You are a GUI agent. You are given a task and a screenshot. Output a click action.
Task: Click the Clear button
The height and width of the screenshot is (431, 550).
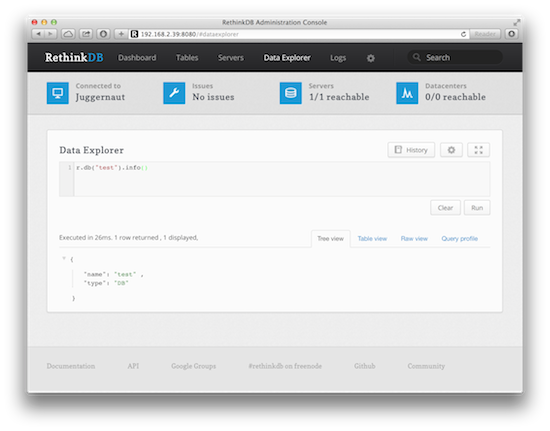point(445,208)
